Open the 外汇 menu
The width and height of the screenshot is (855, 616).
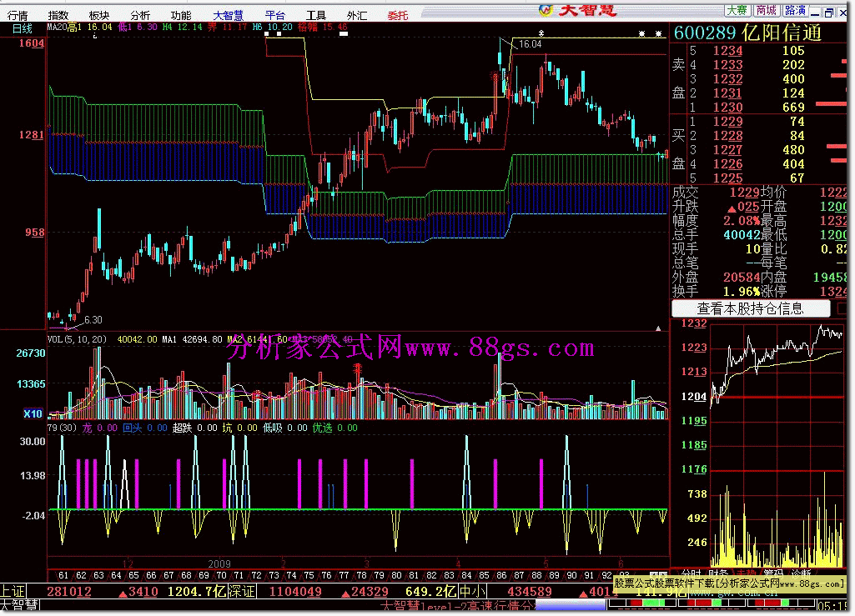[x=357, y=15]
